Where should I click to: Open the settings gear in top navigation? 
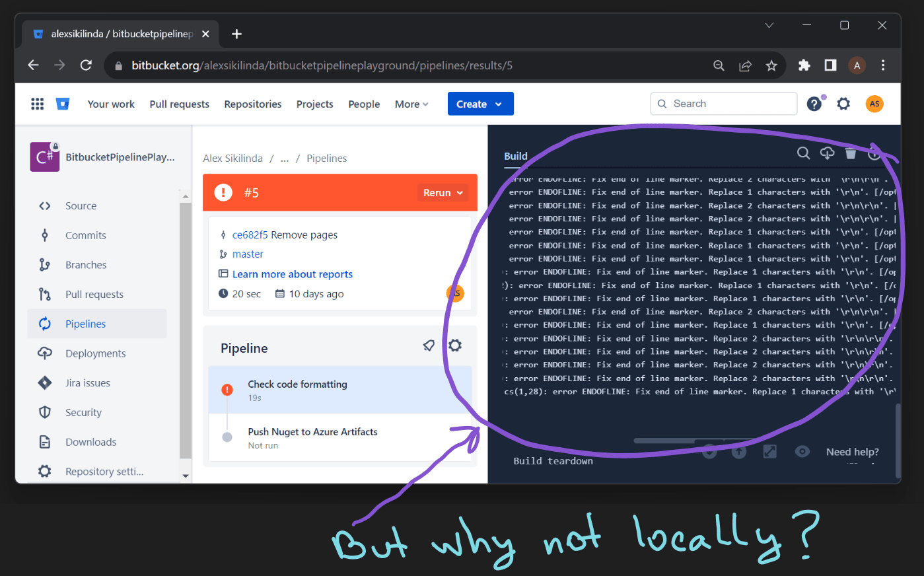pyautogui.click(x=843, y=104)
